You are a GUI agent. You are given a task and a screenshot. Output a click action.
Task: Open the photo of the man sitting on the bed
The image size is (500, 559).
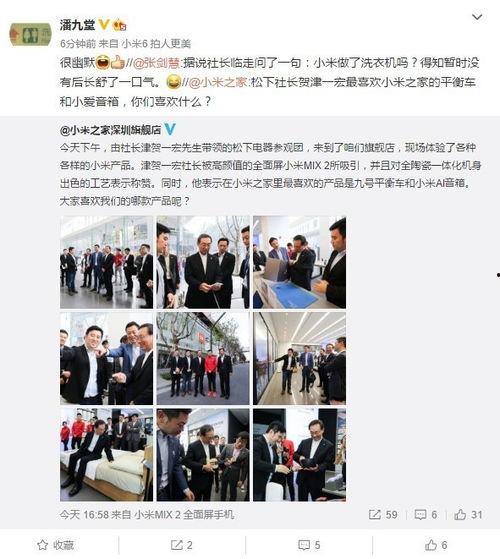[107, 455]
